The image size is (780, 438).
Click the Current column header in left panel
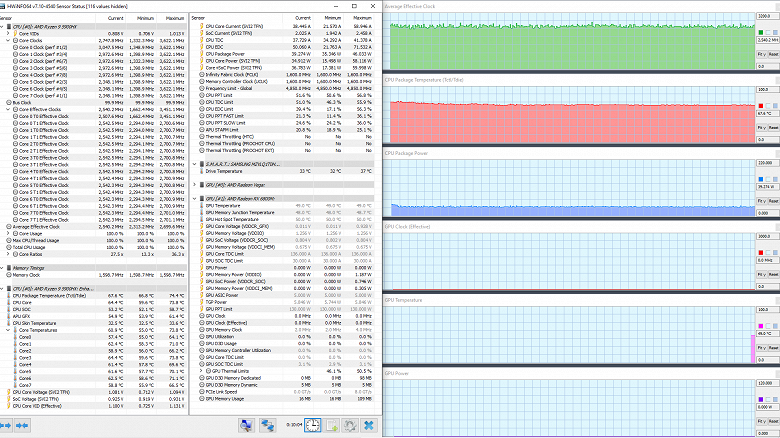(115, 17)
